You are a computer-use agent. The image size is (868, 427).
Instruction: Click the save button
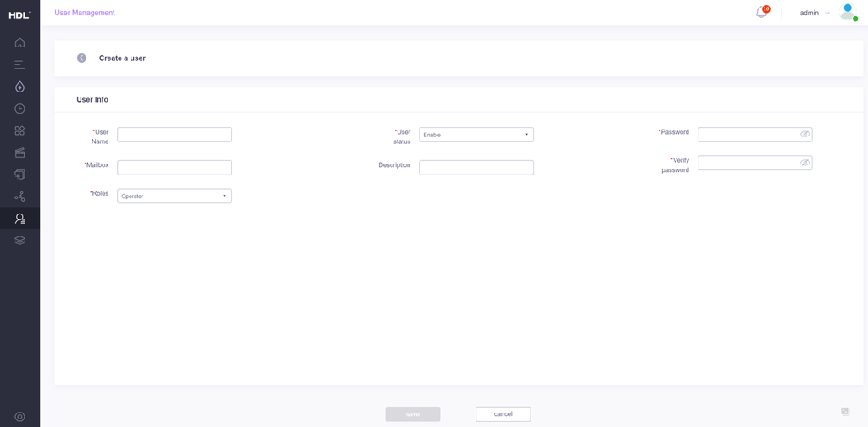tap(413, 414)
